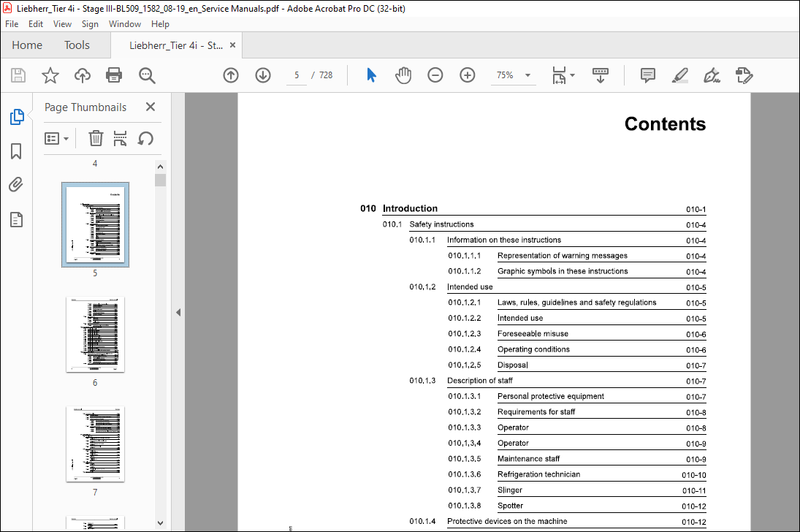Click the 010 Introduction contents entry
The image size is (800, 532).
tap(533, 208)
